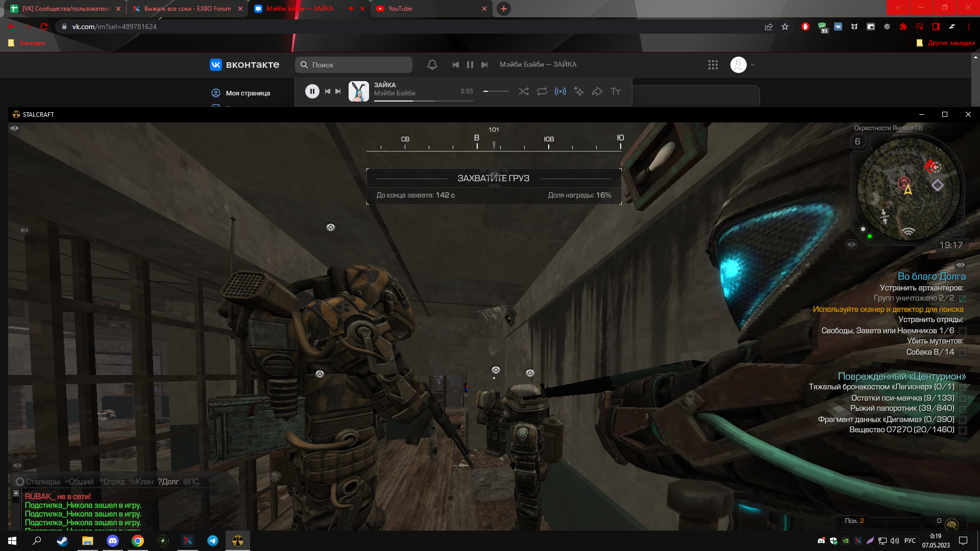Toggle shuffle in VK audio player

523,91
